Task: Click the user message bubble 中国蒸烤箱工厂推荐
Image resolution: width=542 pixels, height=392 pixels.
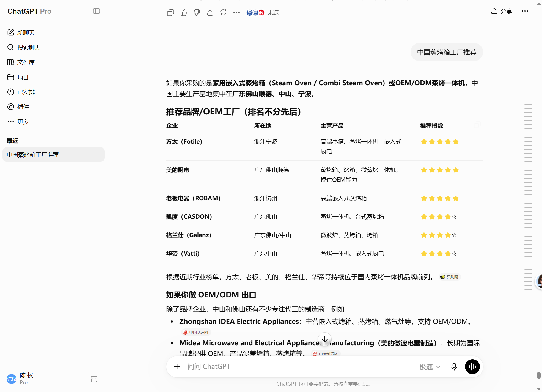Action: tap(447, 52)
